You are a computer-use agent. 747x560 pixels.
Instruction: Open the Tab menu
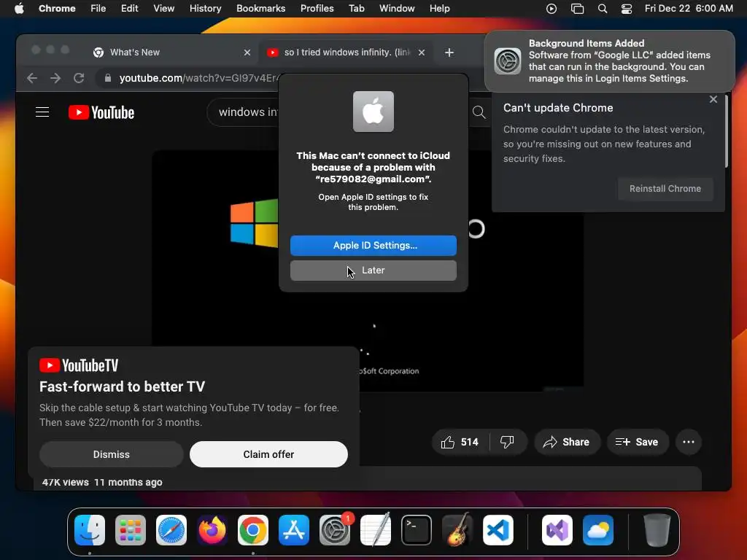(356, 9)
